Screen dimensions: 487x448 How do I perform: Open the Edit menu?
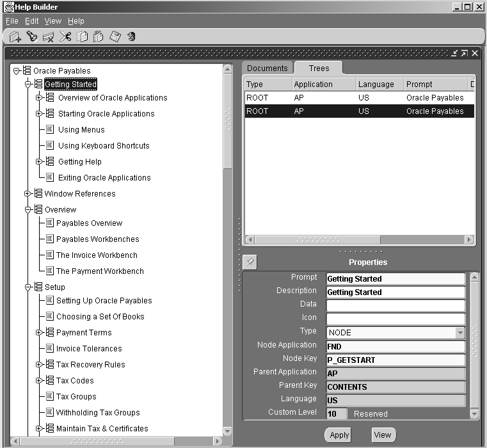pos(32,21)
